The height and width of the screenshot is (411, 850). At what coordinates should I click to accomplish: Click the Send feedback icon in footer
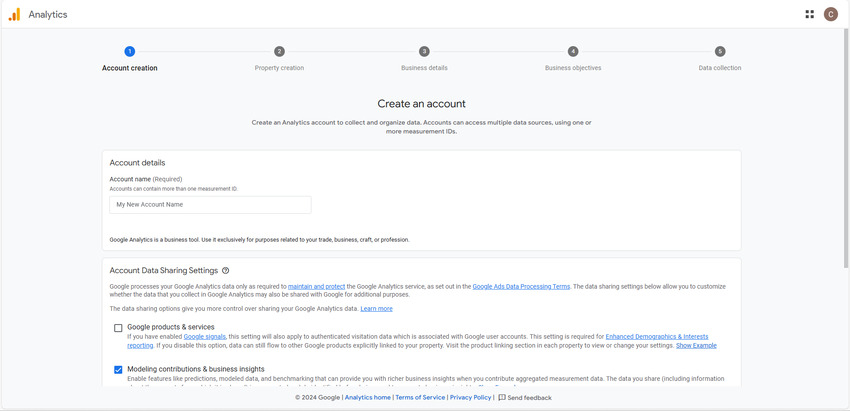[502, 398]
